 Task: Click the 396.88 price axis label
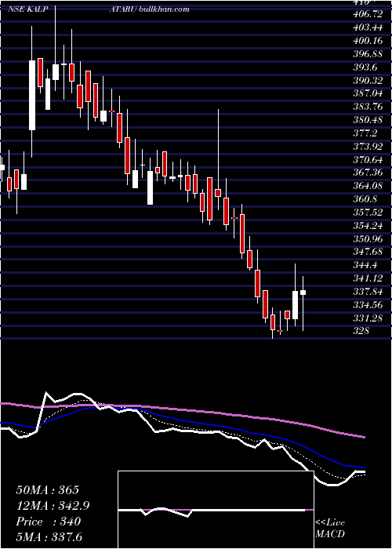368,54
